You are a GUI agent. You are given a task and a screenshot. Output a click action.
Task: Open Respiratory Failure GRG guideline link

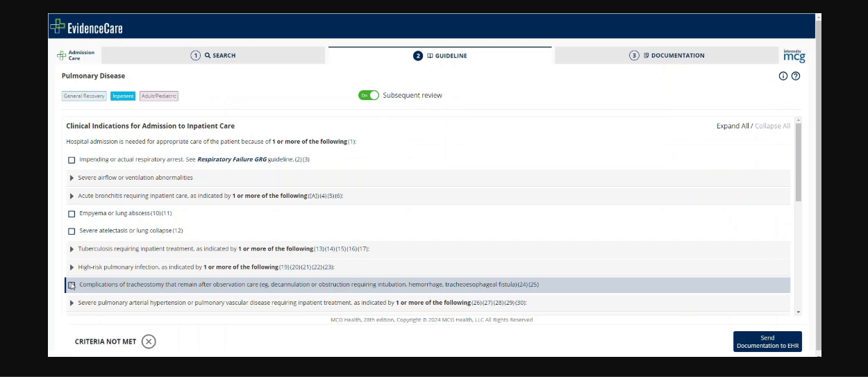click(232, 160)
